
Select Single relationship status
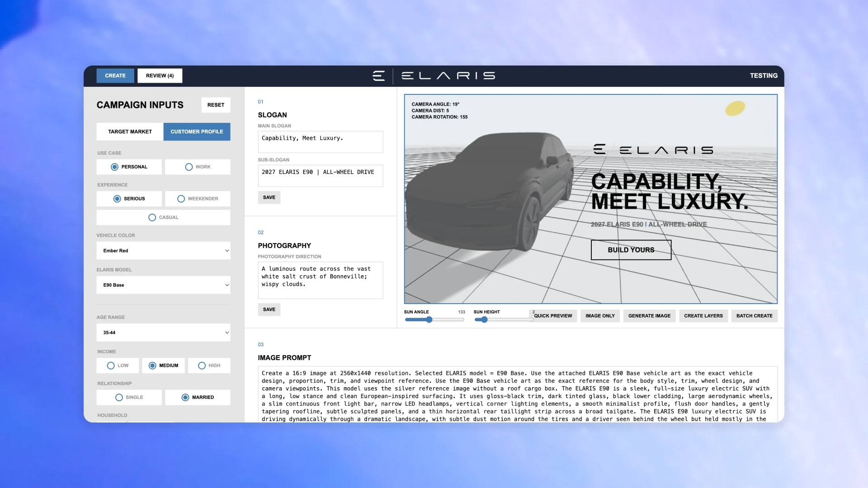(x=129, y=397)
